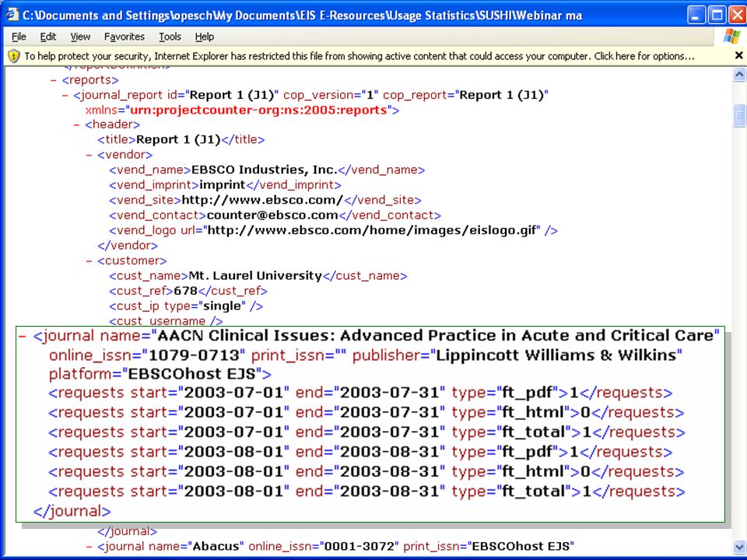The width and height of the screenshot is (747, 560).
Task: Click the xmlns urn:projectcounter-org namespace value
Action: click(x=258, y=110)
